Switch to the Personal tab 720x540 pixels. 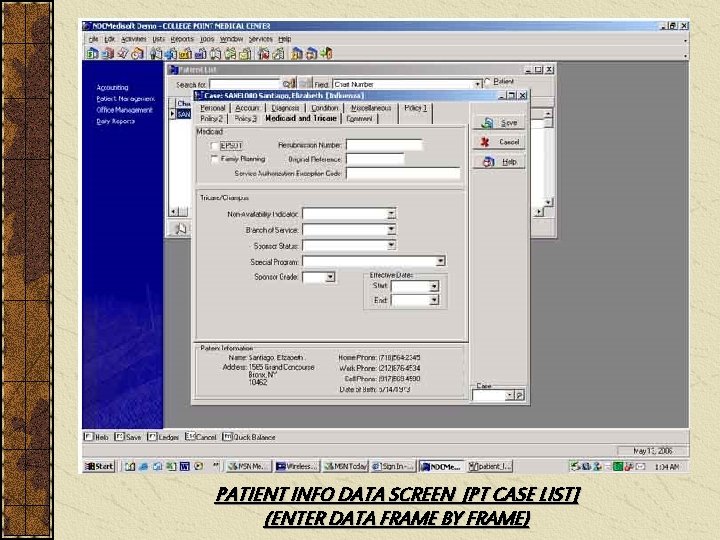tap(213, 108)
